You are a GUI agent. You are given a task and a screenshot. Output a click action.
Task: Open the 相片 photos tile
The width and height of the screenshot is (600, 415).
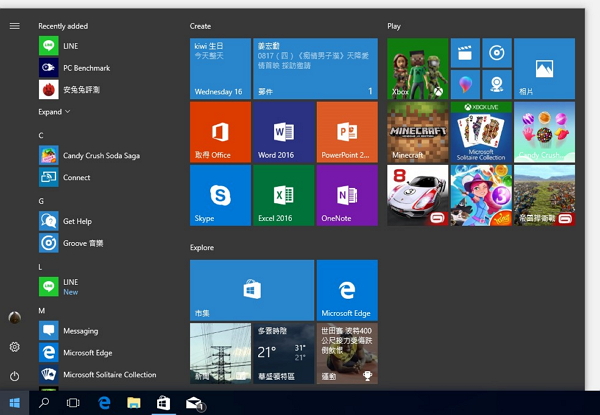[544, 68]
